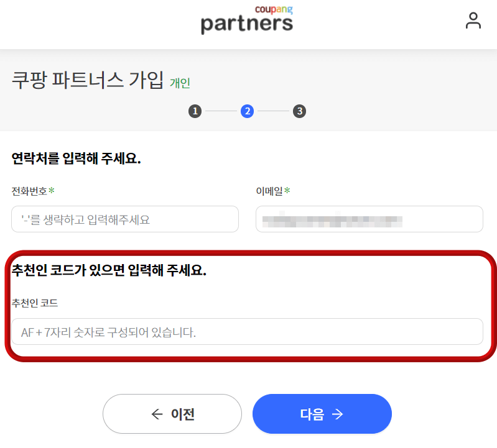This screenshot has width=497, height=448.
Task: Click the 이메일 email input field
Action: 369,219
